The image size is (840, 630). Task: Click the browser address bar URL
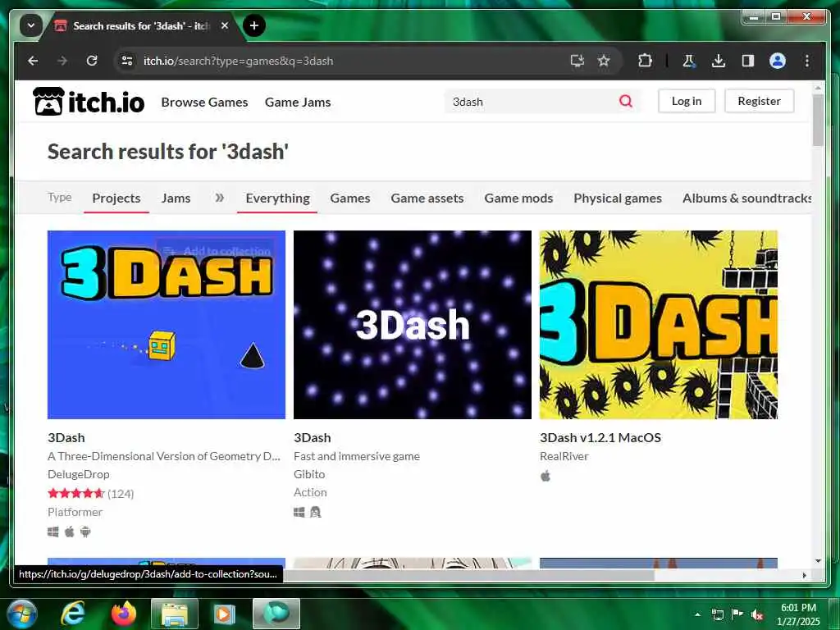pos(239,61)
